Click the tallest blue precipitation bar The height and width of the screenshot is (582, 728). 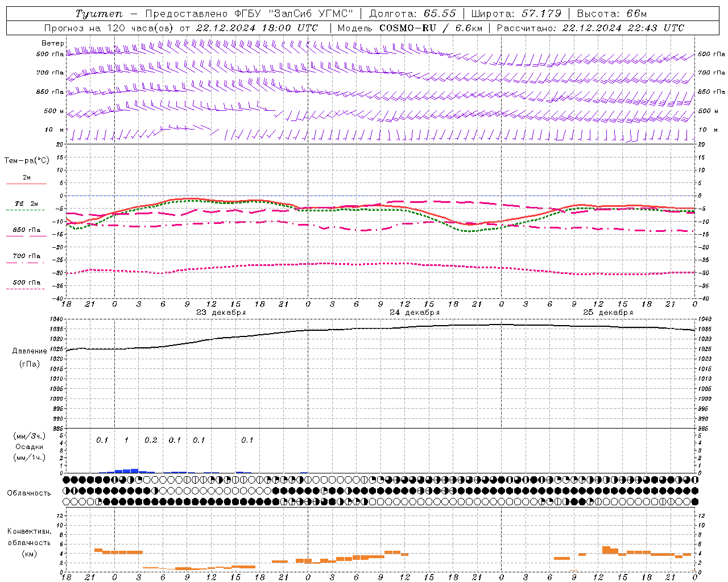pyautogui.click(x=135, y=471)
